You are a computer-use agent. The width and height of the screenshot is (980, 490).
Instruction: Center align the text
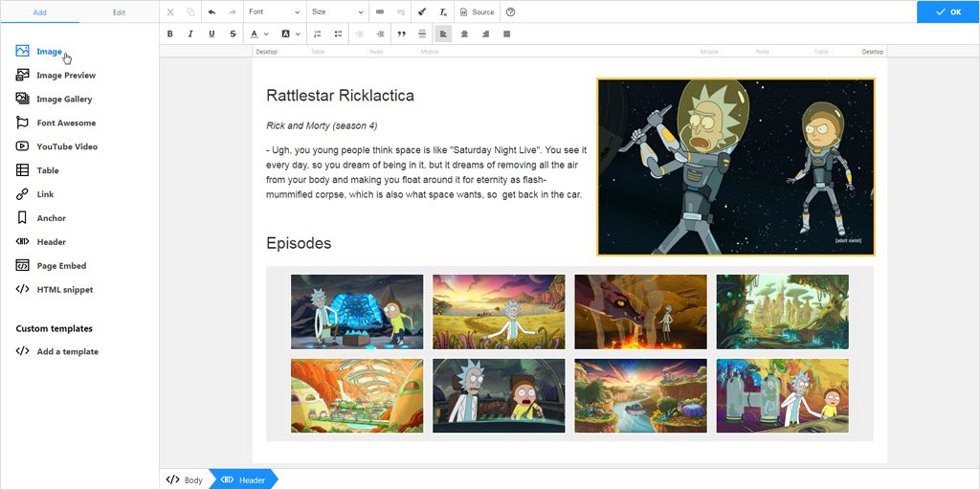464,33
